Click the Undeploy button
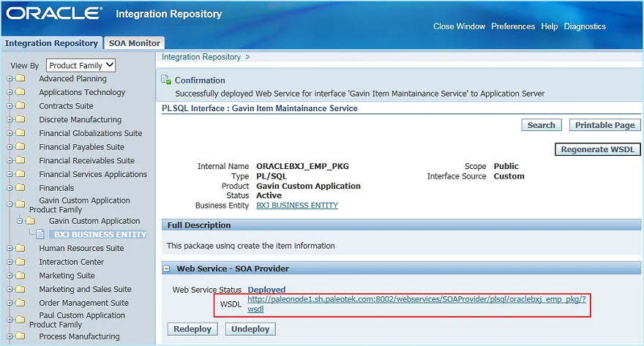Image resolution: width=644 pixels, height=346 pixels. 250,328
